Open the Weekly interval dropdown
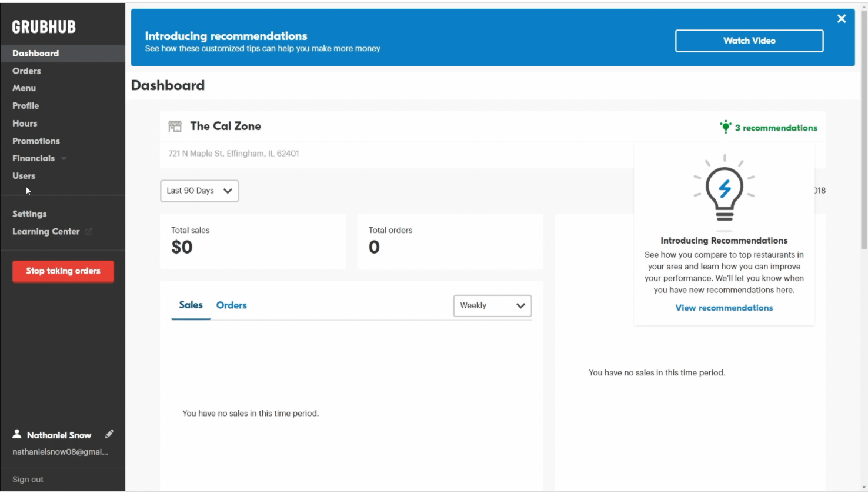 point(492,305)
